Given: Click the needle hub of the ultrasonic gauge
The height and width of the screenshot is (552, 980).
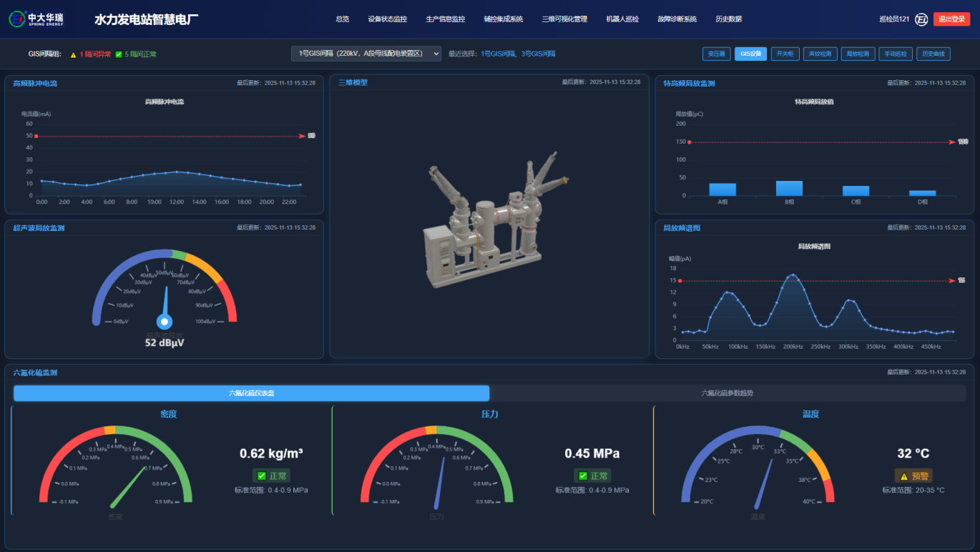Looking at the screenshot, I should coord(165,322).
